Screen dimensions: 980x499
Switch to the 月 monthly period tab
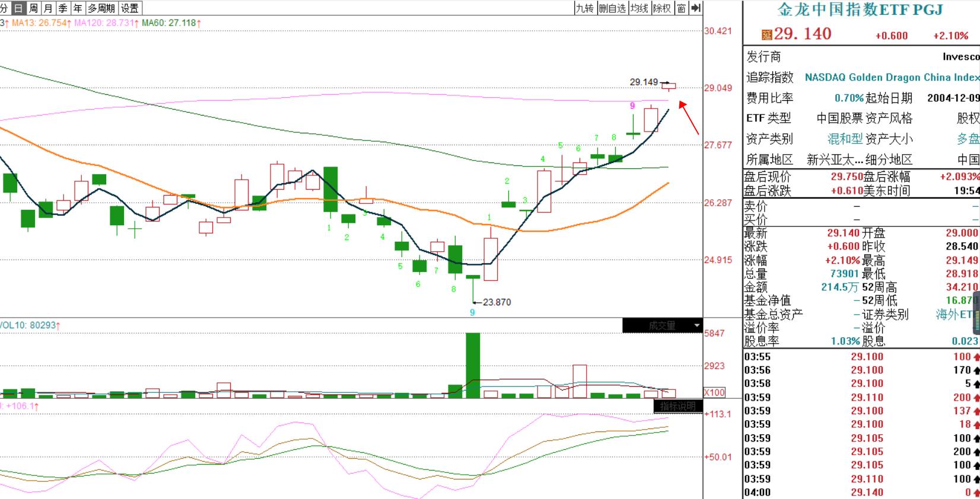[48, 8]
